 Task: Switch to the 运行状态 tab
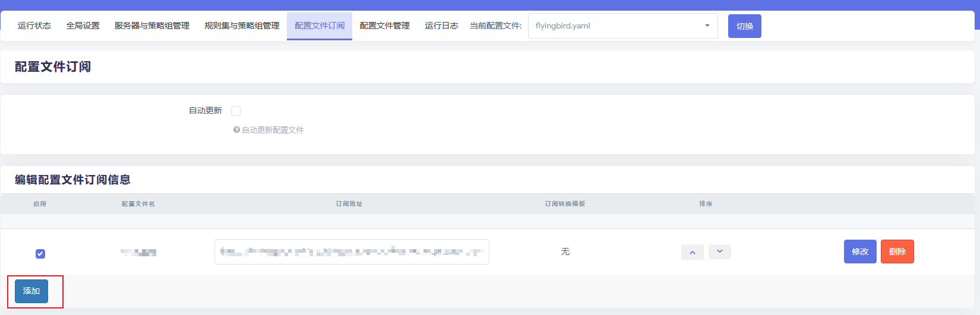point(34,26)
